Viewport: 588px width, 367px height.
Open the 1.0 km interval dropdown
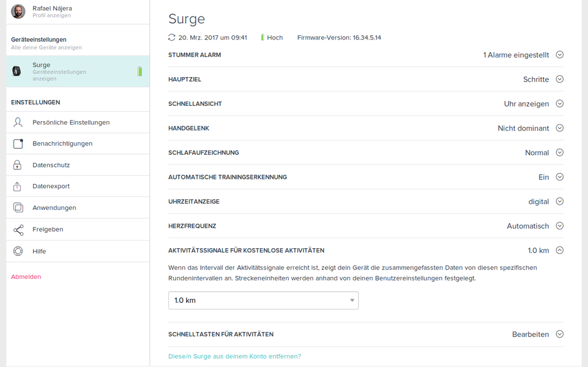click(x=263, y=301)
